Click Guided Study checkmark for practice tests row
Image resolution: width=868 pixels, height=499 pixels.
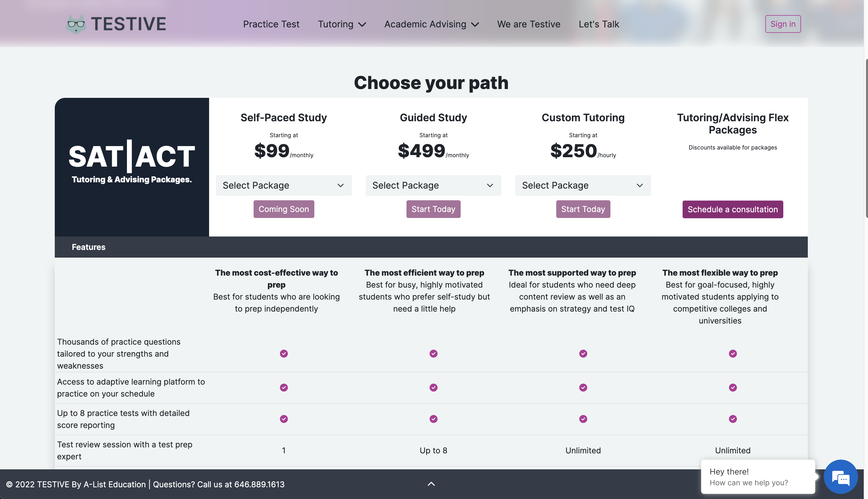[433, 419]
